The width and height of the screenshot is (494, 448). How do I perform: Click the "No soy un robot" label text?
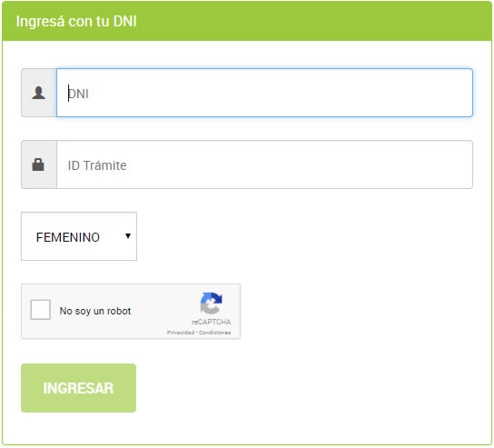95,311
